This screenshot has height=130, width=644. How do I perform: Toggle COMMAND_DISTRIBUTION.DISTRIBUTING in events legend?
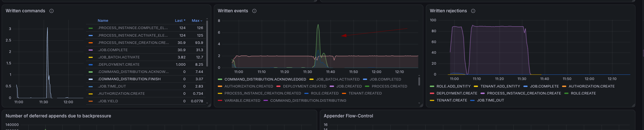308,101
